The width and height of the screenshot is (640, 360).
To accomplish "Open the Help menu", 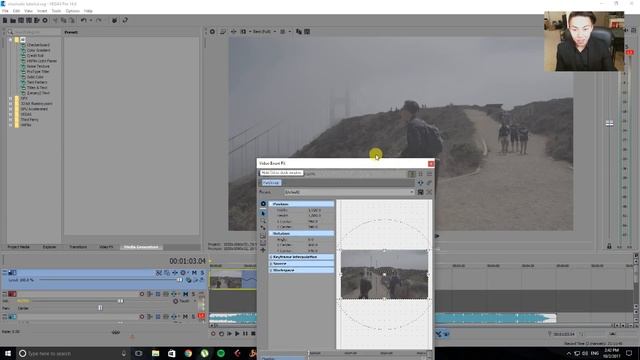I will point(88,11).
